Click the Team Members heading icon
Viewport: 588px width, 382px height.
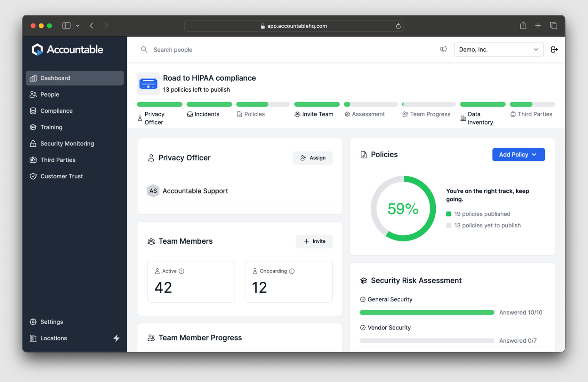click(151, 241)
